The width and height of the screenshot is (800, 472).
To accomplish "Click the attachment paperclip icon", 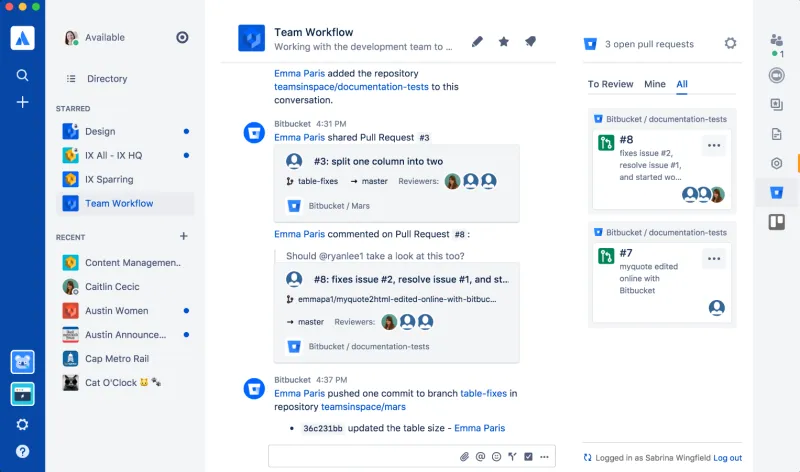I will [x=464, y=457].
